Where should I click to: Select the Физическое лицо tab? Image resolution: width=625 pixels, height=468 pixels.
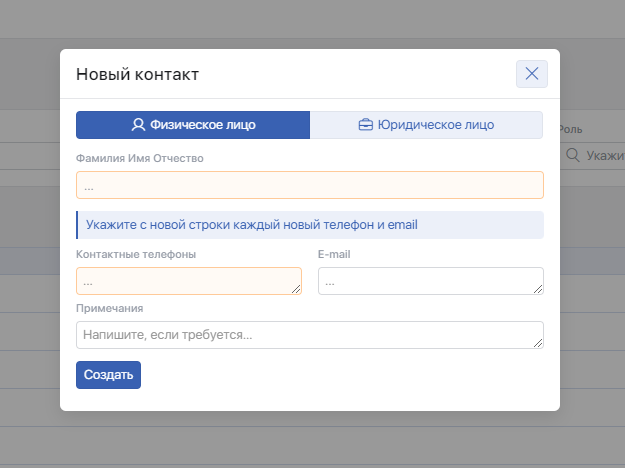point(193,125)
